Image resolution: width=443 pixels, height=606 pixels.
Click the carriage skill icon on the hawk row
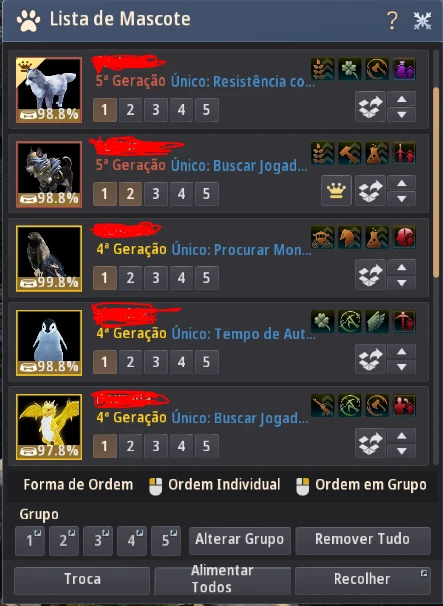pyautogui.click(x=322, y=237)
